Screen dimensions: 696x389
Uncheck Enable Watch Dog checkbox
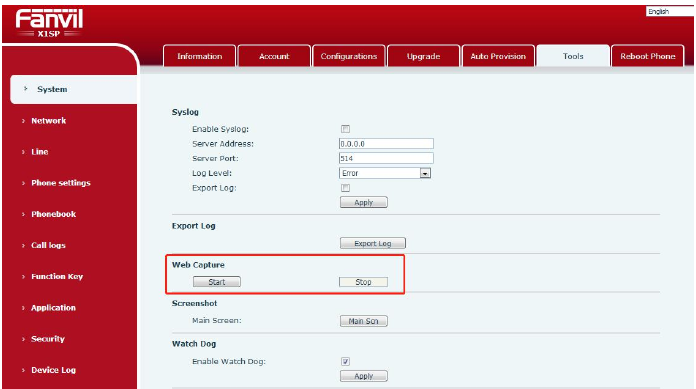click(x=345, y=361)
